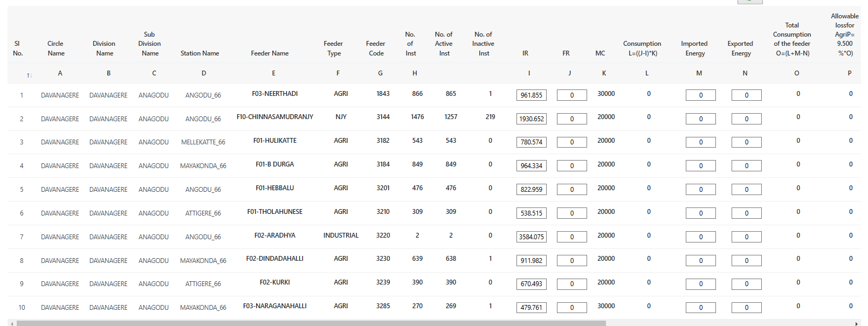Click the sort arrows under Sl No.
868x326 pixels.
tap(29, 75)
